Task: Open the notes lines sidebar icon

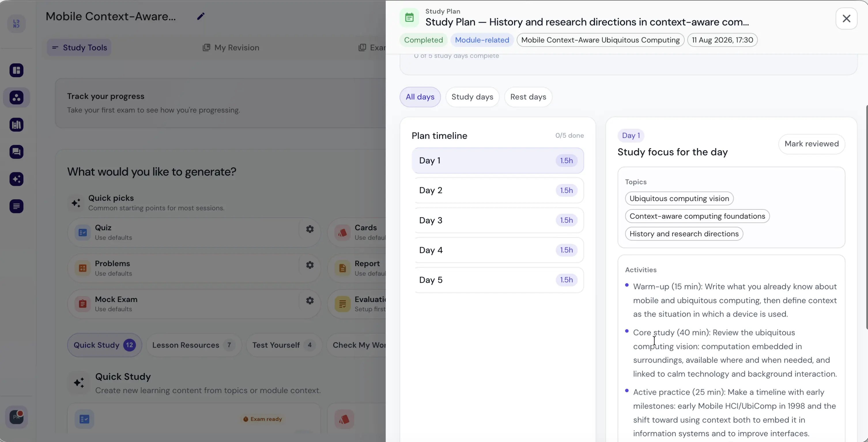Action: [16, 206]
